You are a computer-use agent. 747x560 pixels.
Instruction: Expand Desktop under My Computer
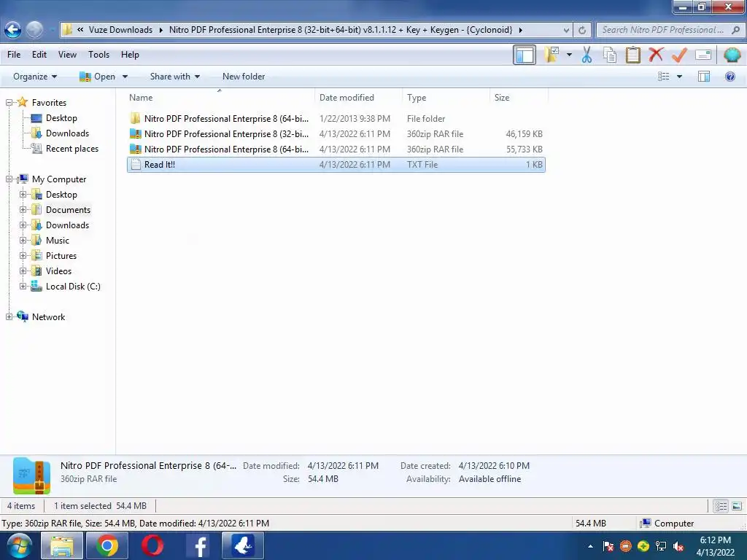pyautogui.click(x=23, y=195)
